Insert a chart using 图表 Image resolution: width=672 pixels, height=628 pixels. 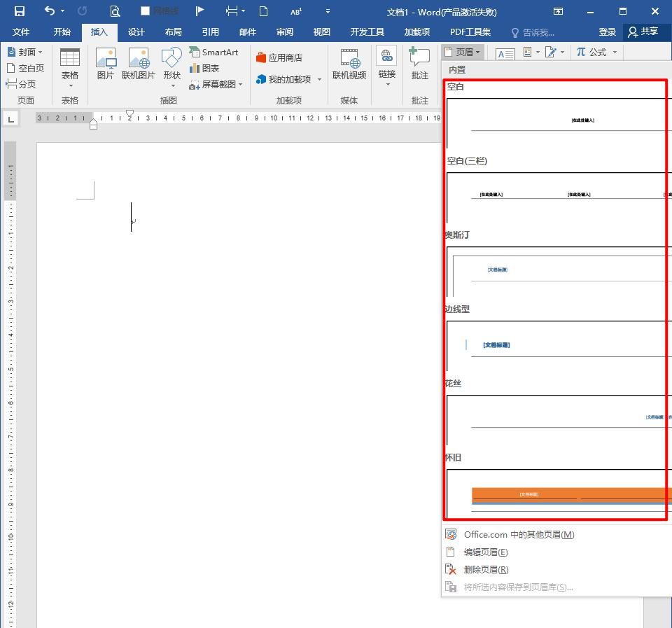pos(204,68)
